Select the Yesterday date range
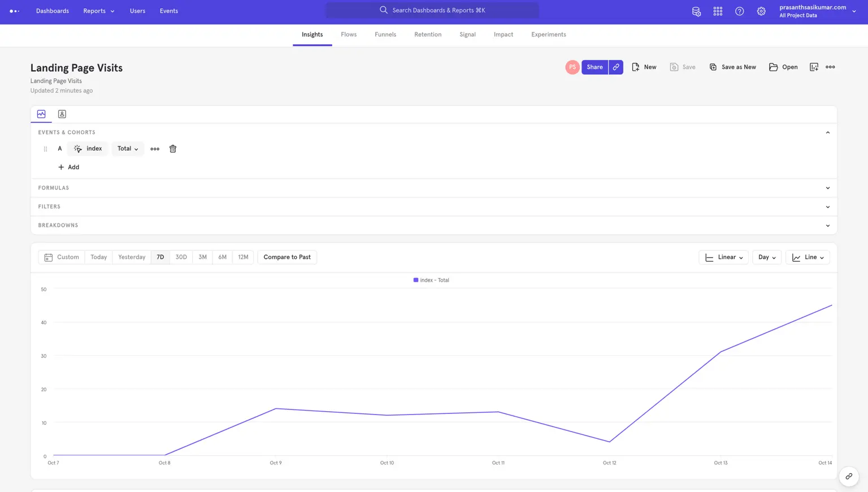The image size is (868, 492). pos(132,257)
